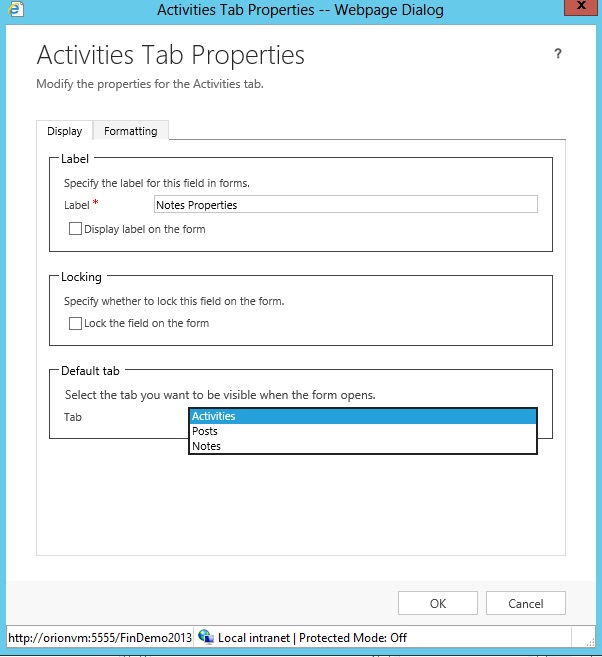
Task: Enable Display label on the form
Action: click(75, 229)
